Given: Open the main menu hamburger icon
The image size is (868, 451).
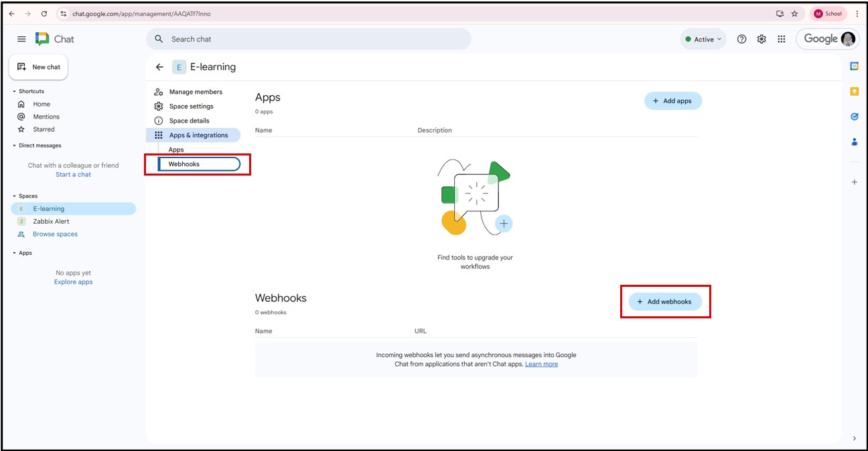Looking at the screenshot, I should click(x=21, y=40).
